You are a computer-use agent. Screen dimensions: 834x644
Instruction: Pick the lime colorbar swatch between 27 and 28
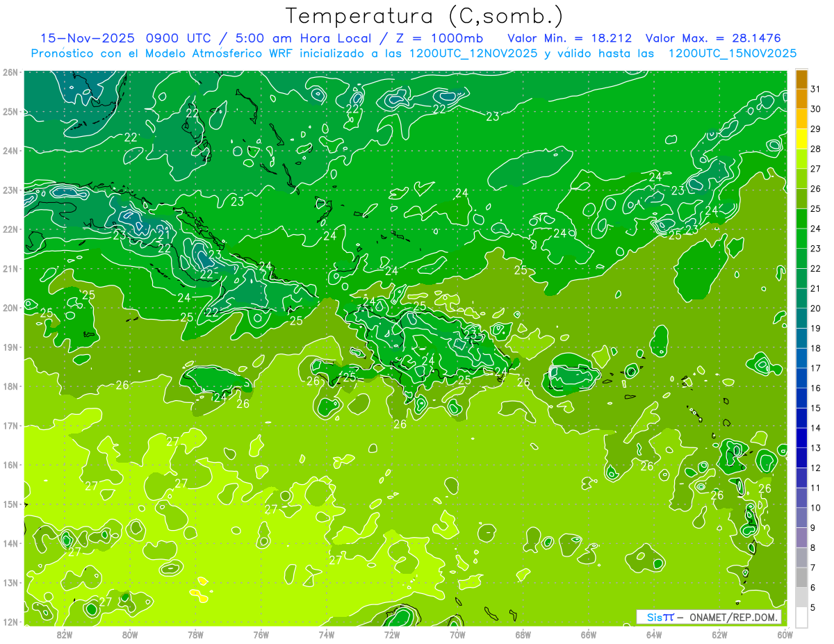[x=802, y=158]
